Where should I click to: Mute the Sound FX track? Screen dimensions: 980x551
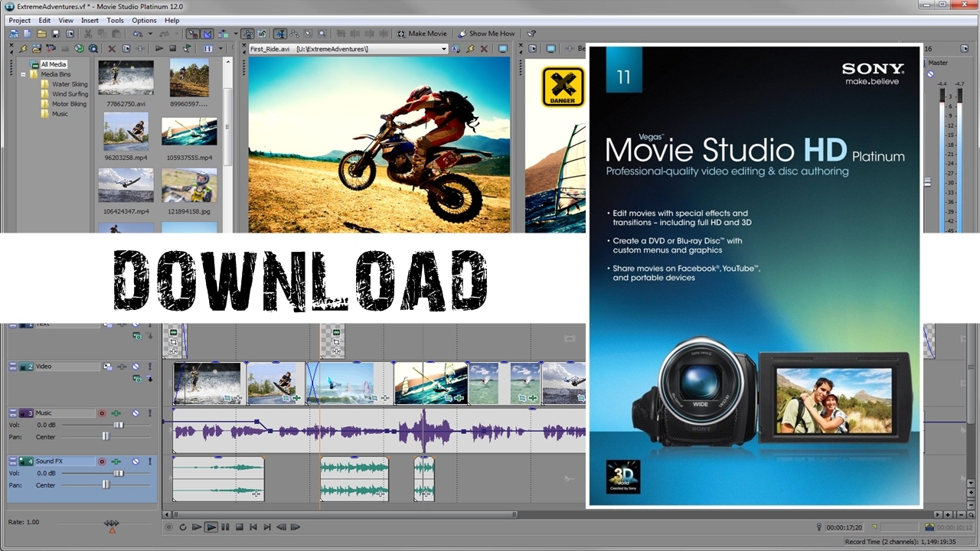136,461
